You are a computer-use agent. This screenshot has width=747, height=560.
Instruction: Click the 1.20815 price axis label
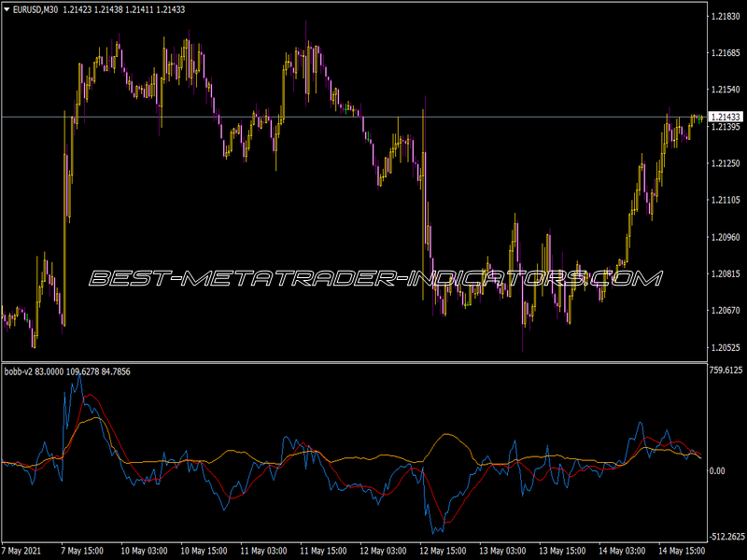point(726,273)
